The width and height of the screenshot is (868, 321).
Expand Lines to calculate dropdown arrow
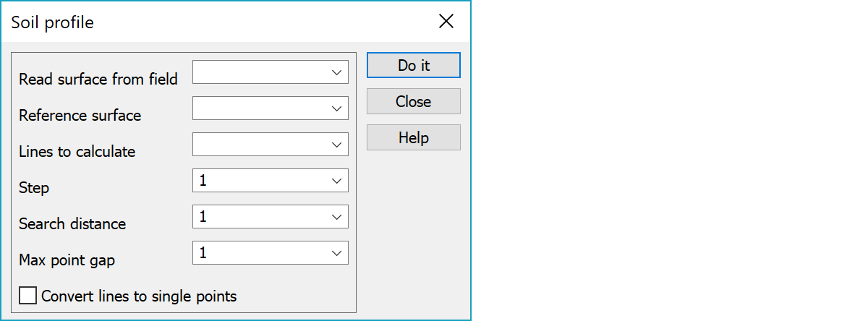pyautogui.click(x=336, y=145)
